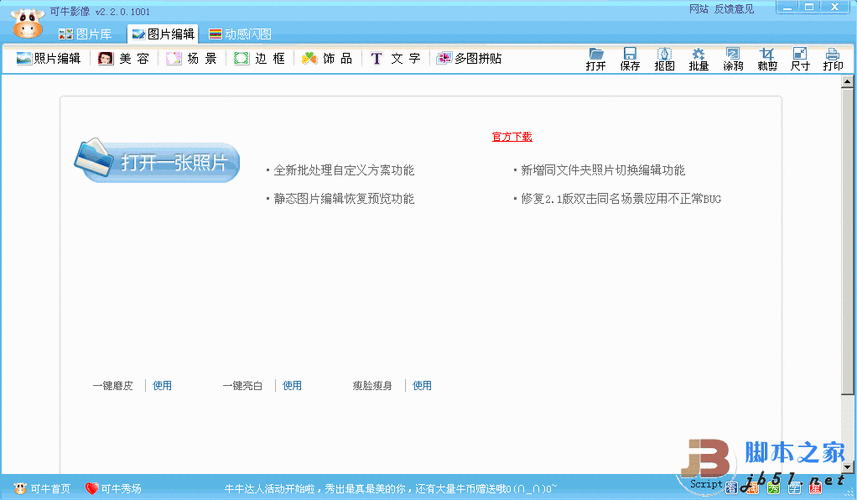Click the 静态图片编辑恢复预览功能 text
Screen dimensions: 857x500
pyautogui.click(x=344, y=199)
